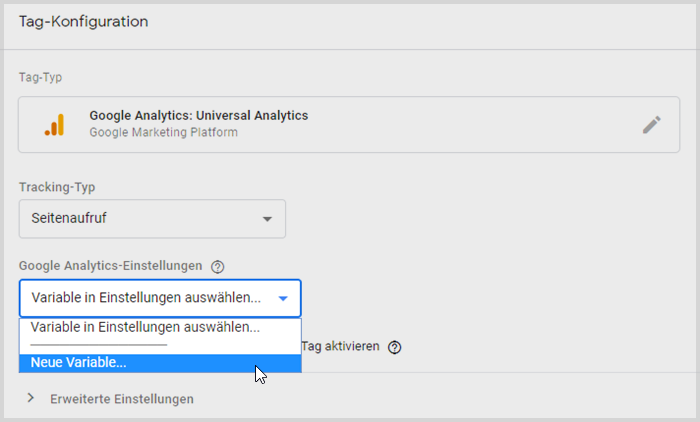Expand Erweiterte Einstellungen section
700x422 pixels.
click(x=30, y=398)
